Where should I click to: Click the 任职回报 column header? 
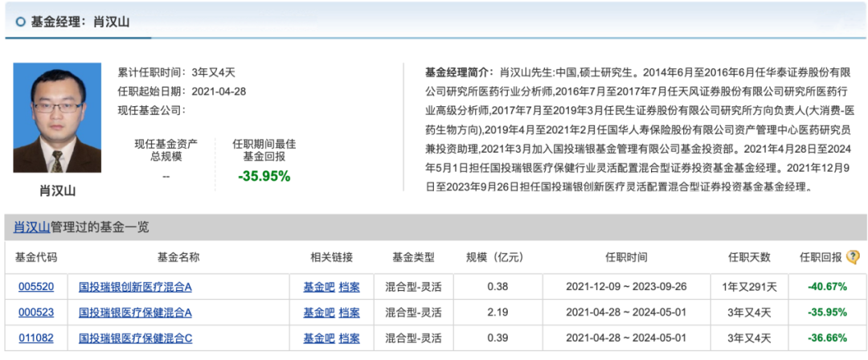(x=820, y=257)
